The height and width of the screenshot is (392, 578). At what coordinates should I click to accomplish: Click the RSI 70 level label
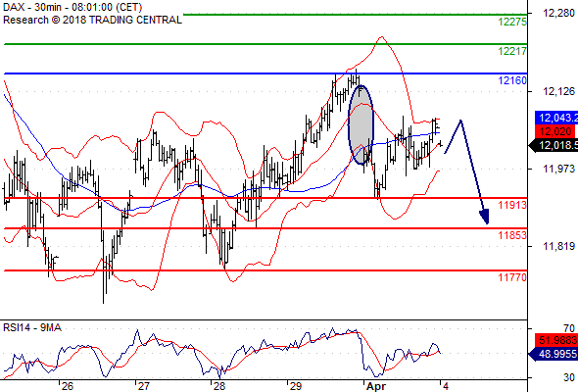point(569,328)
